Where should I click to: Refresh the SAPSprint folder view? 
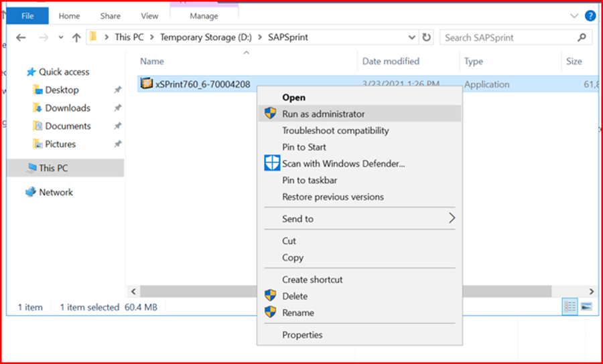click(x=426, y=37)
